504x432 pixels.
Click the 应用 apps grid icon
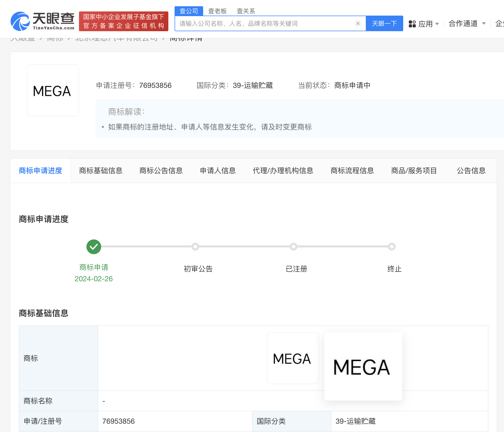pos(413,23)
